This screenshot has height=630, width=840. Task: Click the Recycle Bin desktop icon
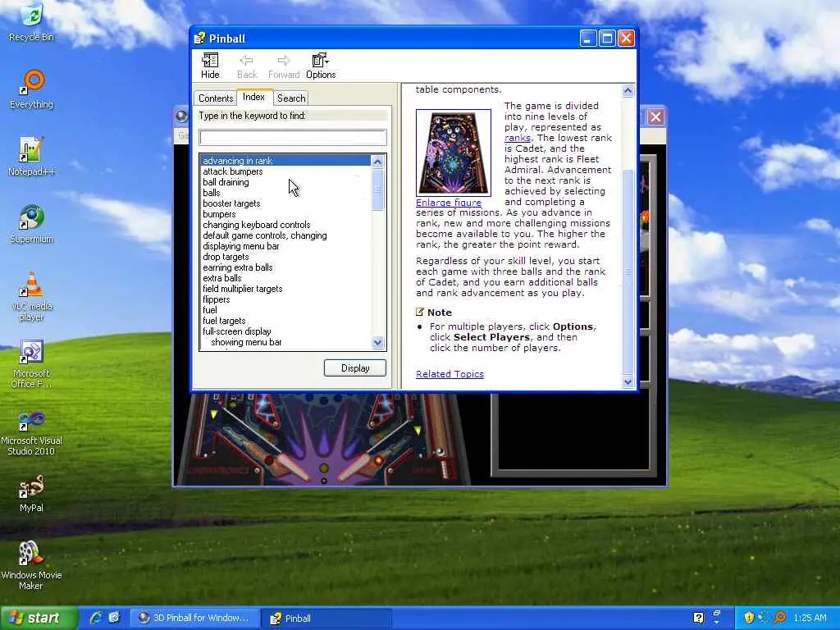pos(32,22)
